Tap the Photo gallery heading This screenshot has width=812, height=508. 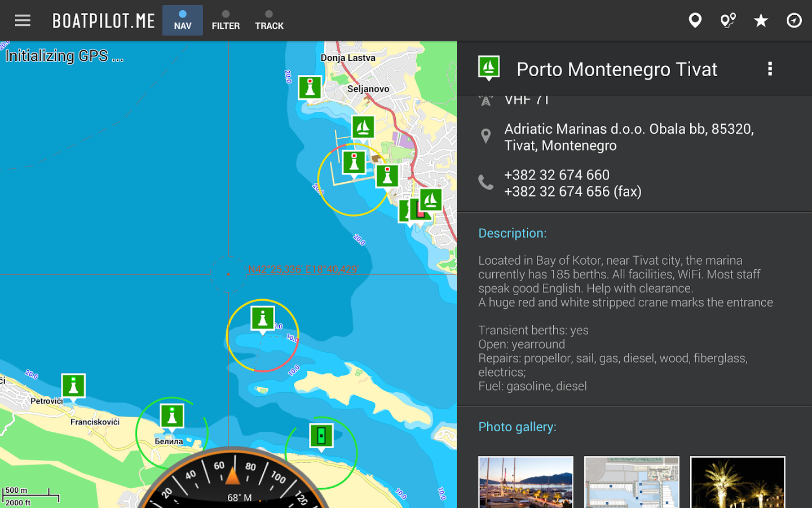(518, 427)
